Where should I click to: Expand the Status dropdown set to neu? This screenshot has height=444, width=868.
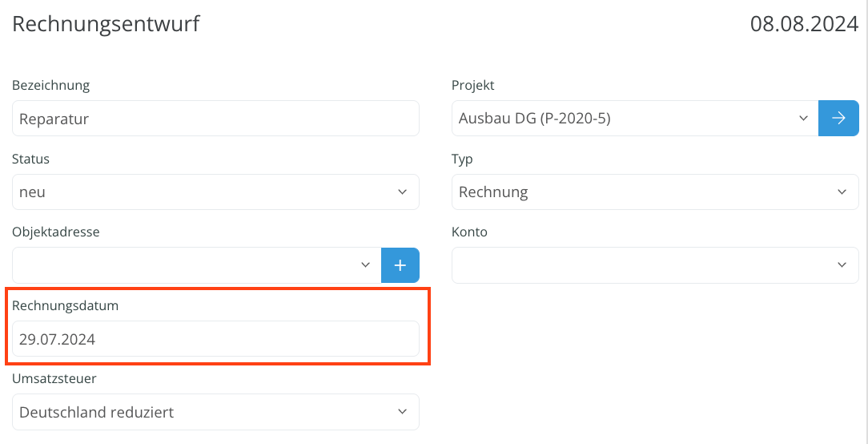[x=215, y=192]
